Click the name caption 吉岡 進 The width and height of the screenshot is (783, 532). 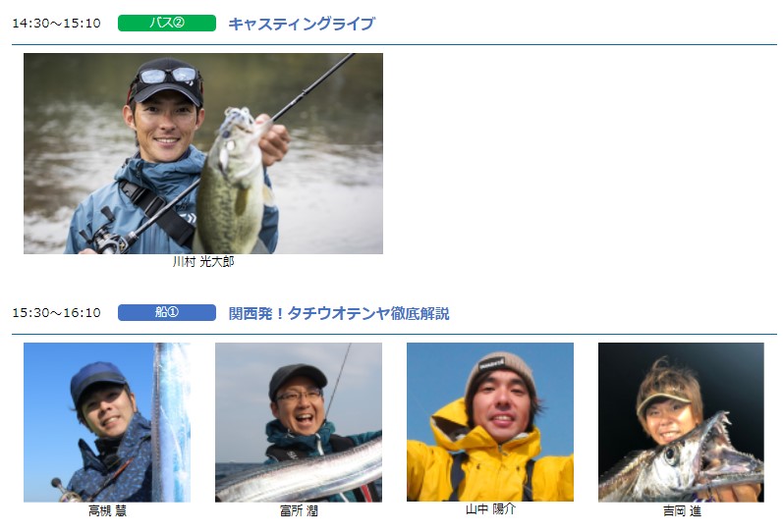coord(682,510)
